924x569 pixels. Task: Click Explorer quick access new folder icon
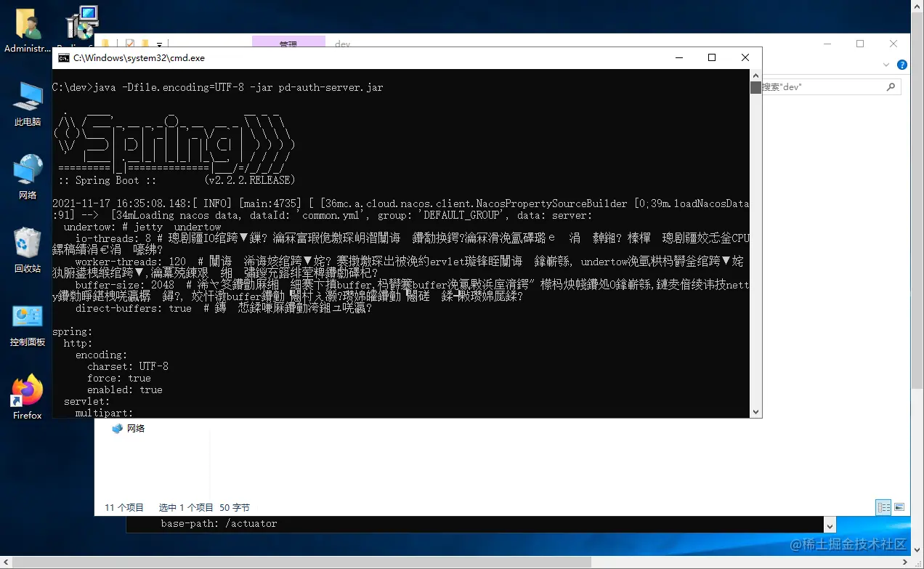coord(145,44)
